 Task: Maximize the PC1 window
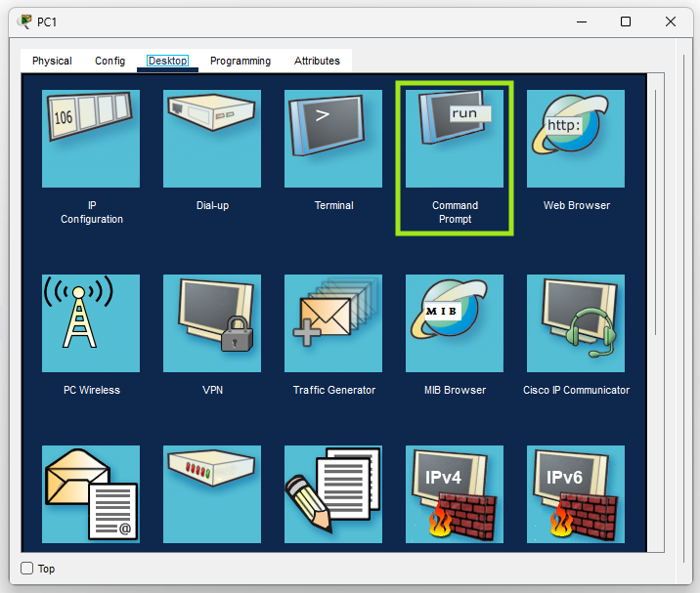click(x=626, y=21)
